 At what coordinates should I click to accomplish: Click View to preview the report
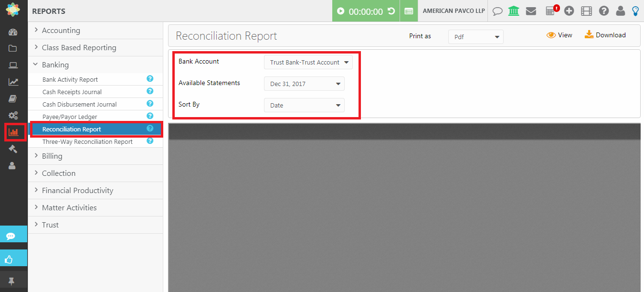[x=560, y=35]
